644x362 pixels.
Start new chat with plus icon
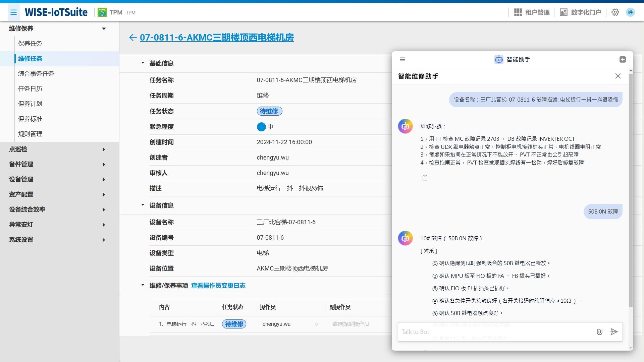pos(623,59)
